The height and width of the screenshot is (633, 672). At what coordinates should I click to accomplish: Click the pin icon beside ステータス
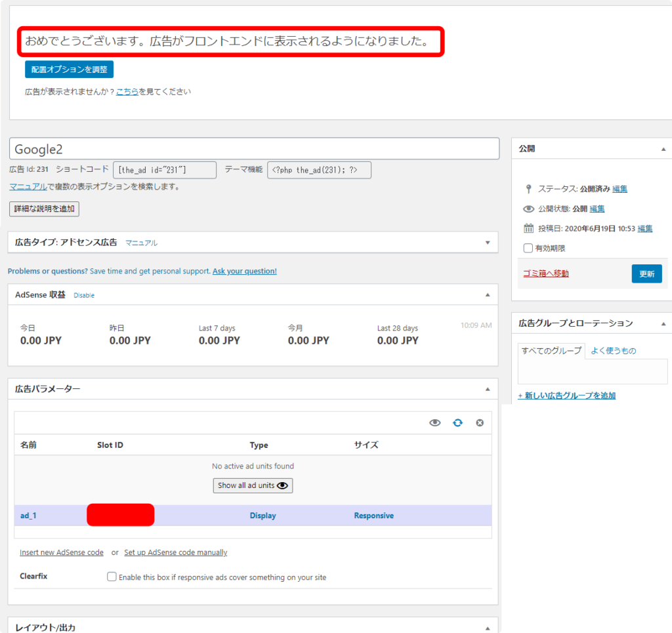click(x=528, y=189)
